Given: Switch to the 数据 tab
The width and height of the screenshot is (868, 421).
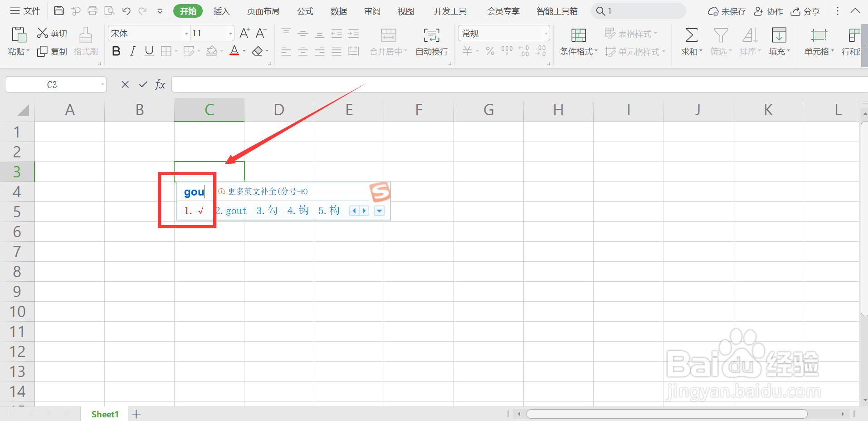Looking at the screenshot, I should 339,11.
